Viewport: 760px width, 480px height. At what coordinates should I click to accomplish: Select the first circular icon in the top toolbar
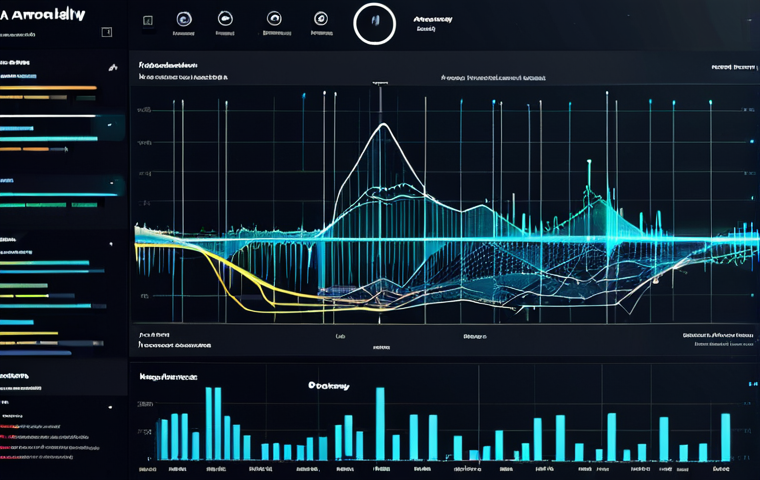pos(184,19)
